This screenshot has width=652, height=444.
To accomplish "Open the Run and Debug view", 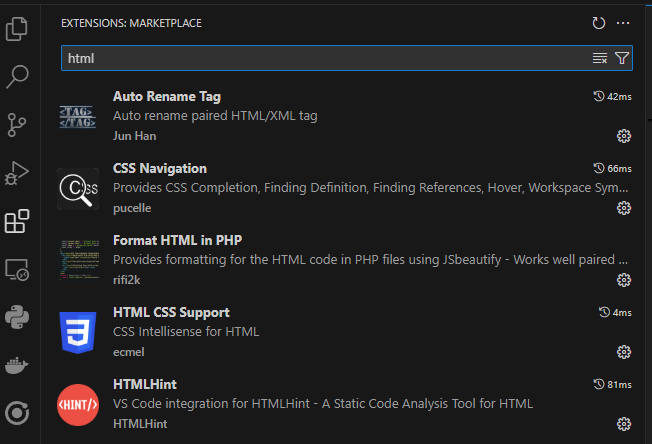I will pyautogui.click(x=18, y=173).
